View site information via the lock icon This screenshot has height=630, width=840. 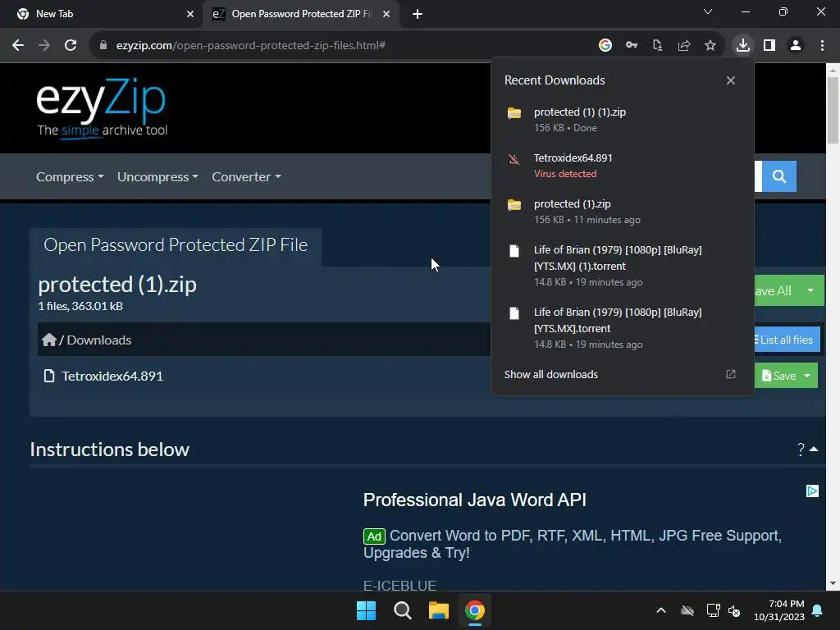(103, 46)
